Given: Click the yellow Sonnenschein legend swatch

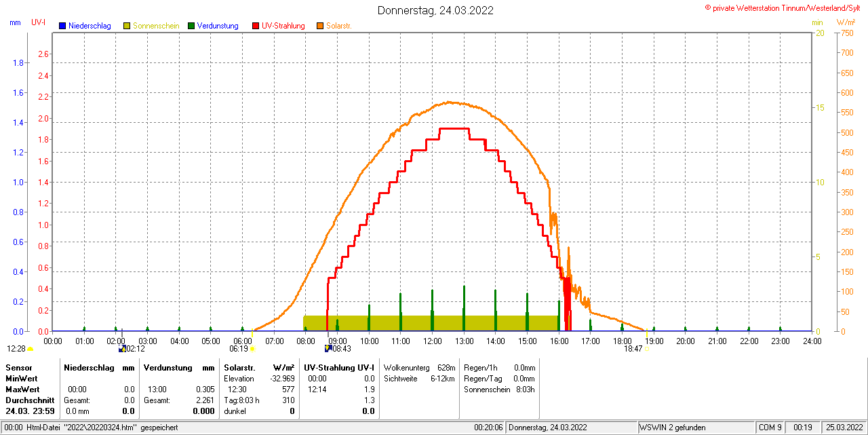Looking at the screenshot, I should click(x=127, y=26).
